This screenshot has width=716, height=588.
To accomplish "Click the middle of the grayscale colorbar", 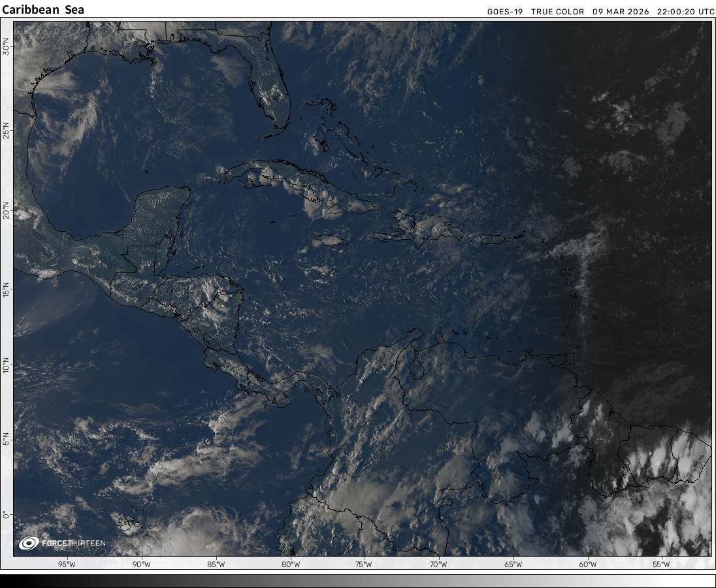I will [x=358, y=581].
